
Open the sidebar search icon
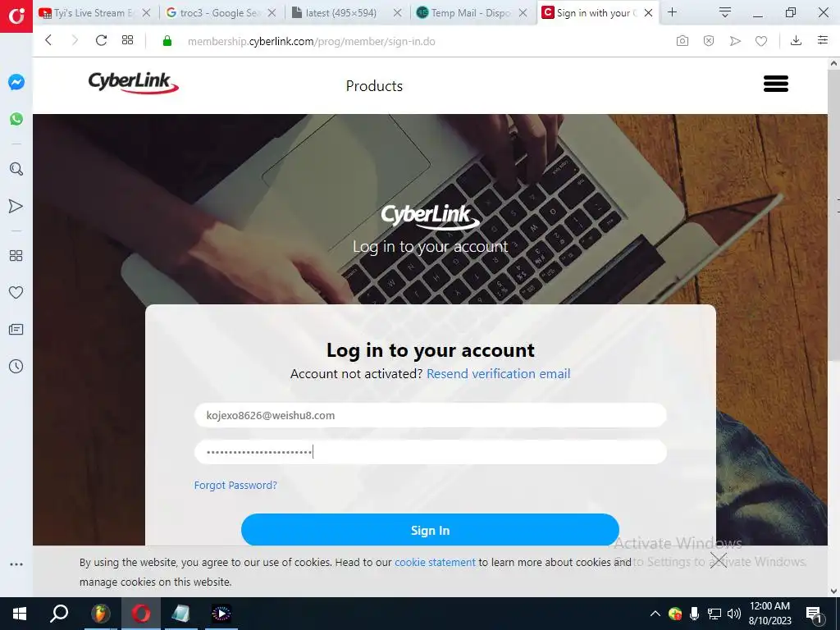(16, 169)
